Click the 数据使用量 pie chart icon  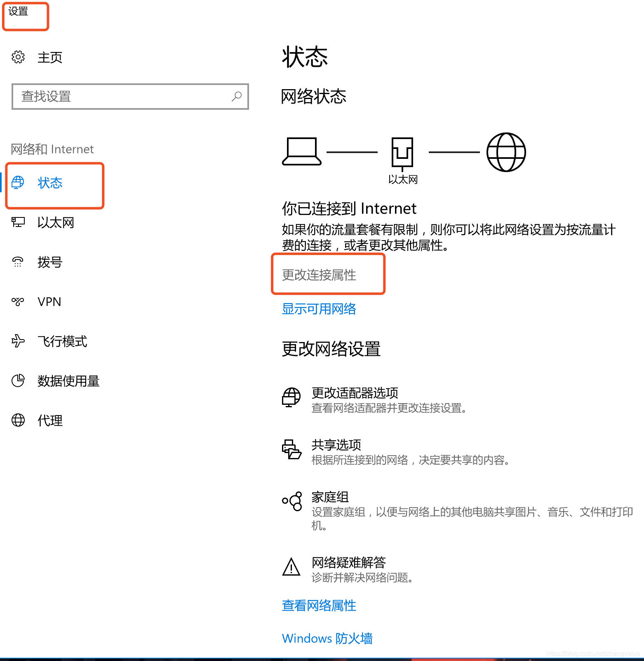click(x=18, y=380)
